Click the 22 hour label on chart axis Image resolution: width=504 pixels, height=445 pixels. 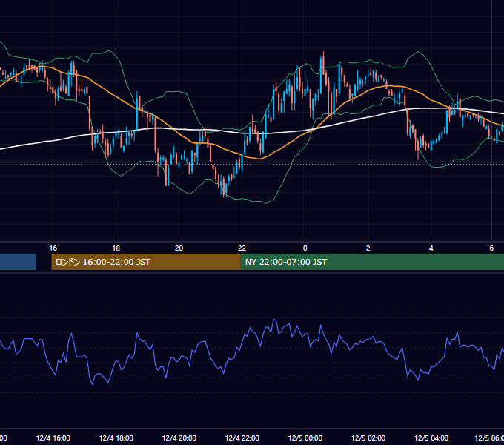(x=242, y=248)
